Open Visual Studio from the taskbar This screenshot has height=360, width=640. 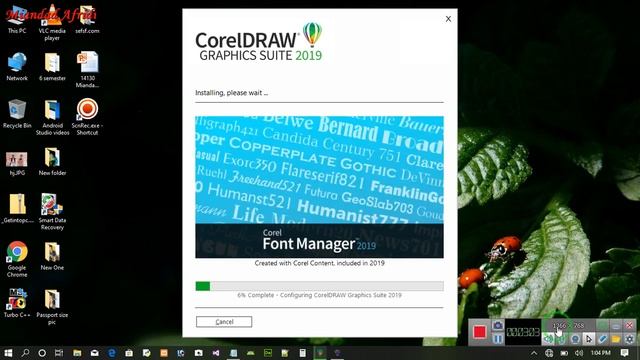216,353
